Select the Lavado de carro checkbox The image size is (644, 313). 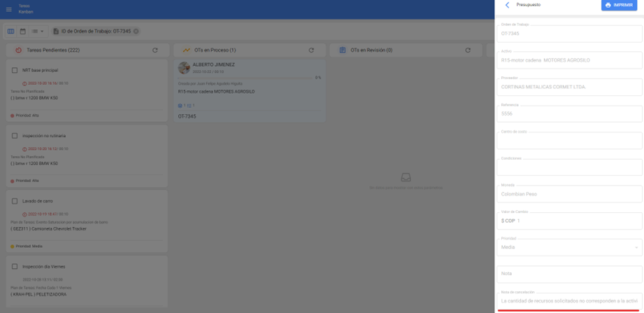click(15, 201)
